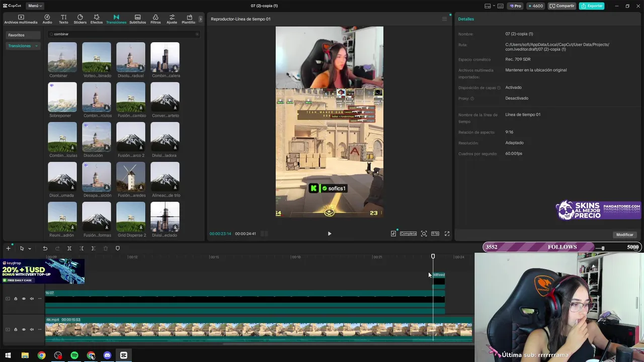
Task: Enter fullscreen preview mode
Action: pyautogui.click(x=447, y=234)
